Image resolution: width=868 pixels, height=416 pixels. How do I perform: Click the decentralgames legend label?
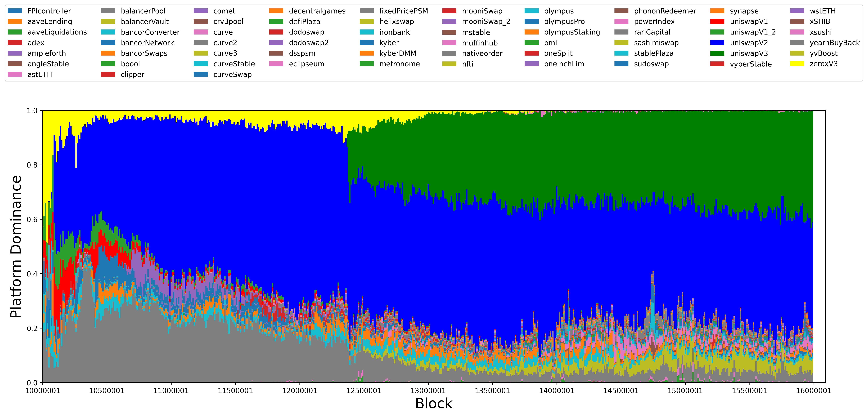(x=317, y=11)
